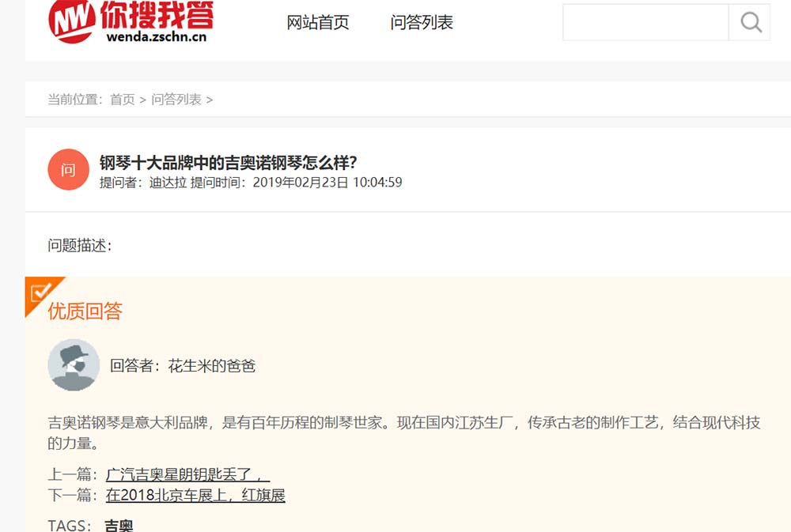Click the 问题描述 label
The image size is (791, 532).
point(79,246)
